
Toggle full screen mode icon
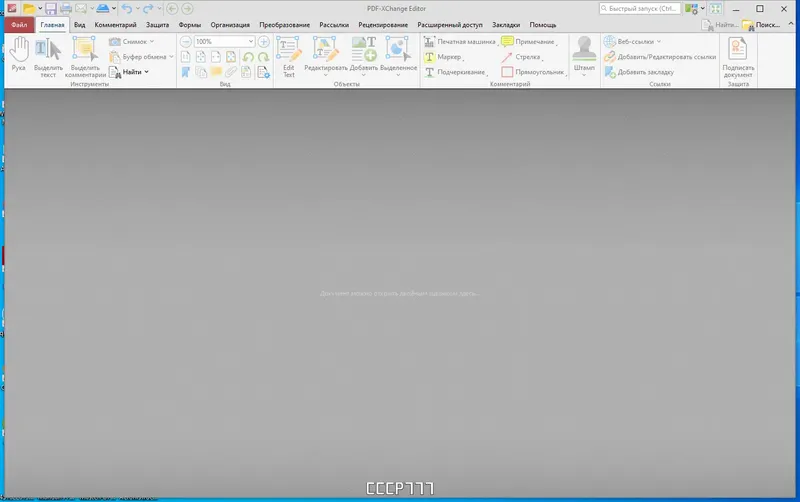tap(715, 9)
